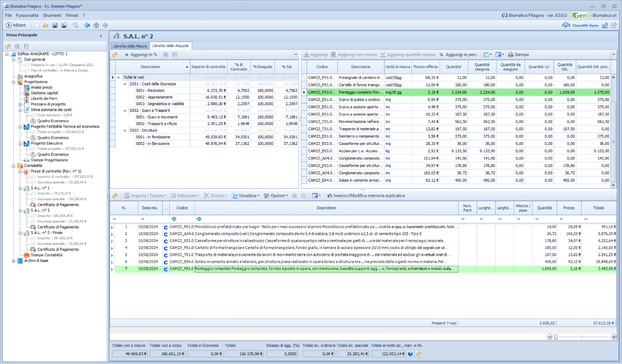The width and height of the screenshot is (622, 364).
Task: Open the Opzioni dropdown menu
Action: (x=276, y=196)
